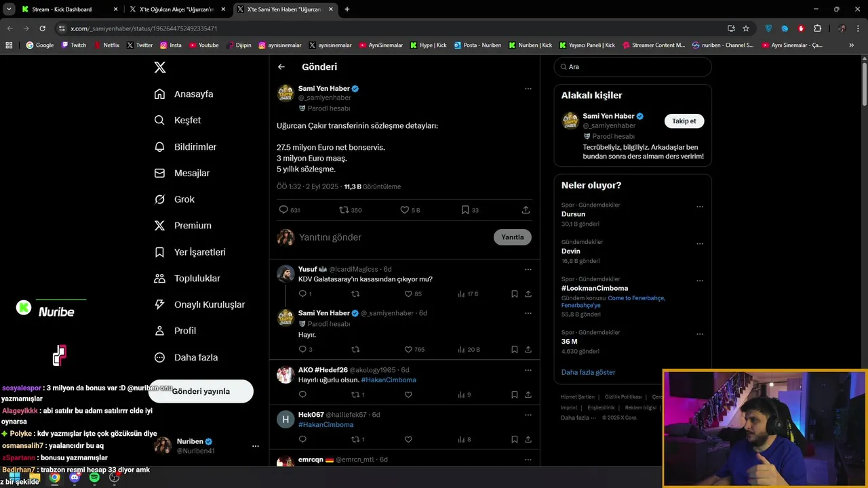Open Chrome from taskbar

click(x=54, y=478)
